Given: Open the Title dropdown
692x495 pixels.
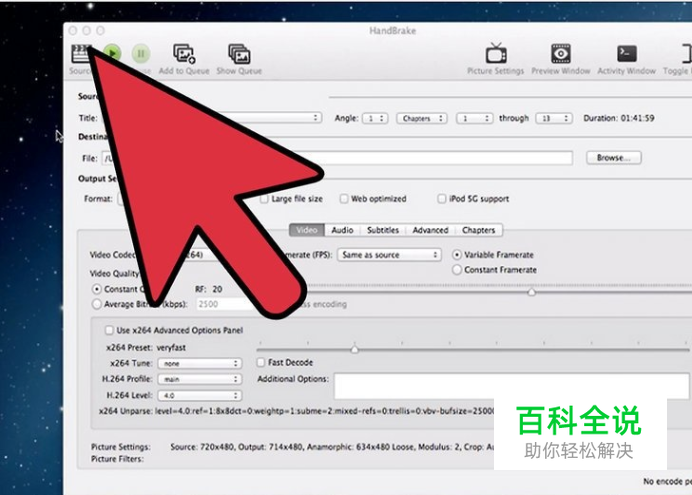Looking at the screenshot, I should [x=212, y=118].
